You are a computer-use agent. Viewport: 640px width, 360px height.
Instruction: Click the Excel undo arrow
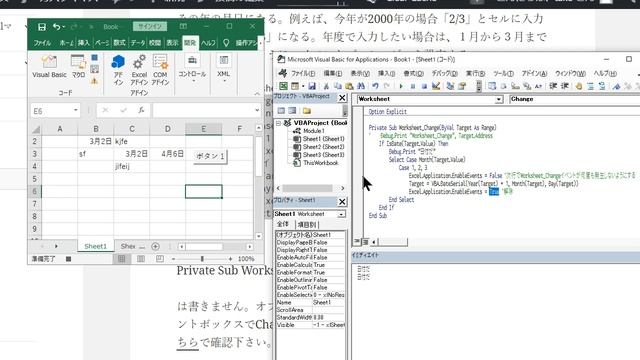56,27
